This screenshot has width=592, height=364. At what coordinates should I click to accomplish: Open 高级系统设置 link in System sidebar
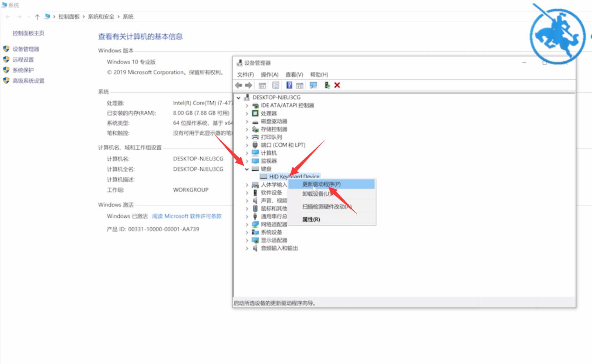click(29, 81)
